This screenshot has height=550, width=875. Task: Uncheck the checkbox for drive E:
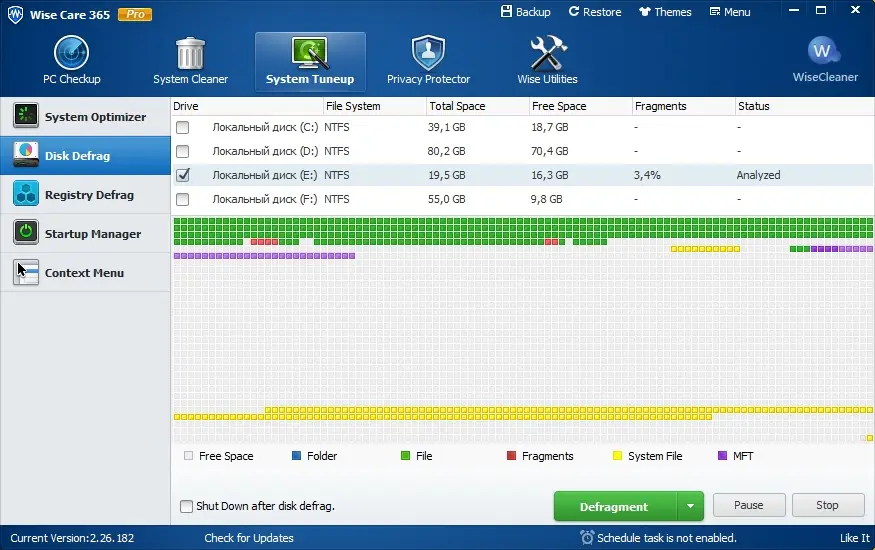(x=182, y=175)
